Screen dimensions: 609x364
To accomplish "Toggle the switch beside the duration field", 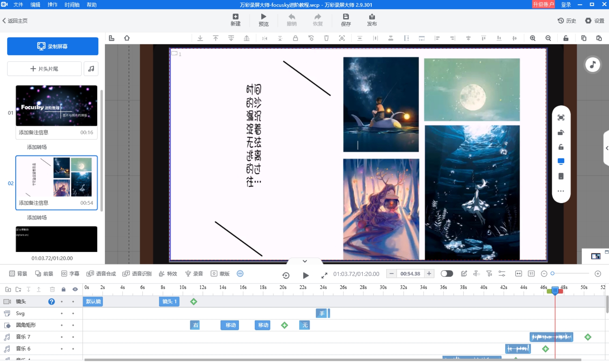I will [447, 274].
